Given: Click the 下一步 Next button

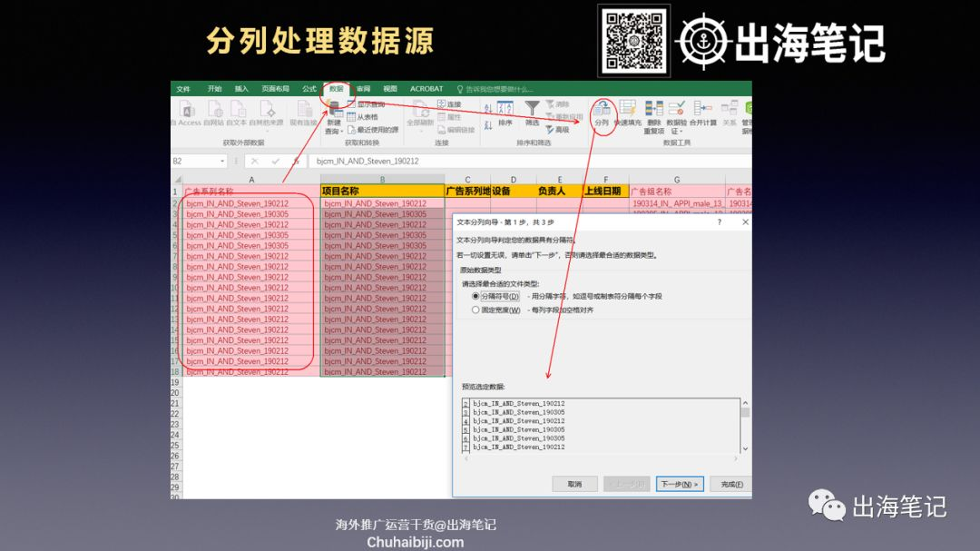Looking at the screenshot, I should pyautogui.click(x=680, y=484).
